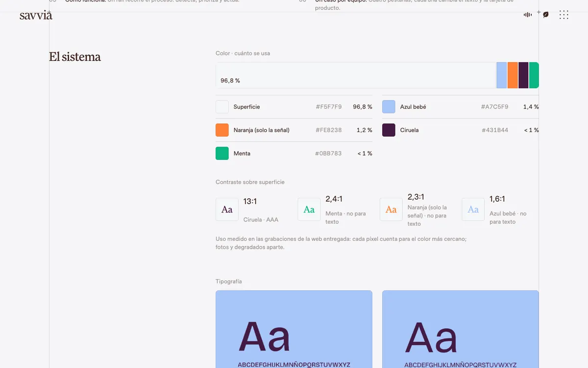Click the "Superficie" legend label
The image size is (588, 368).
tap(247, 107)
